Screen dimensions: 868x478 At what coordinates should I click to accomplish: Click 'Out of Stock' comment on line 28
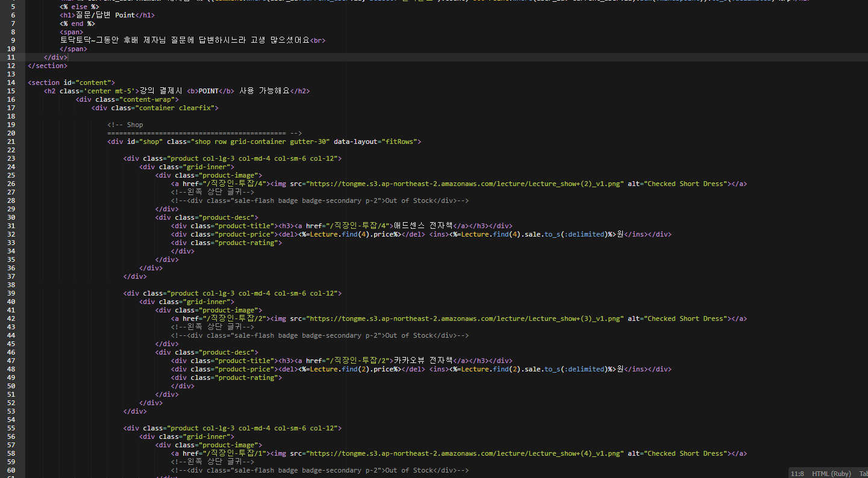(x=408, y=200)
